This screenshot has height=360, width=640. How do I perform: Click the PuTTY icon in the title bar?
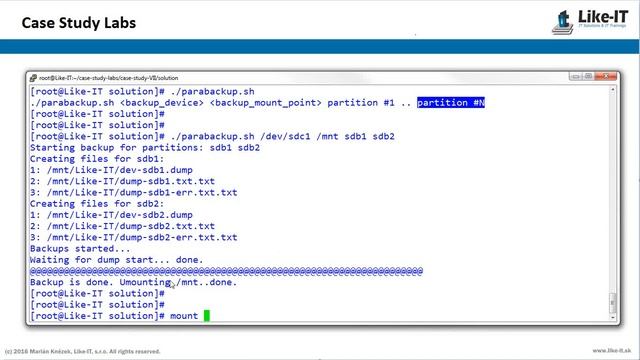(33, 78)
